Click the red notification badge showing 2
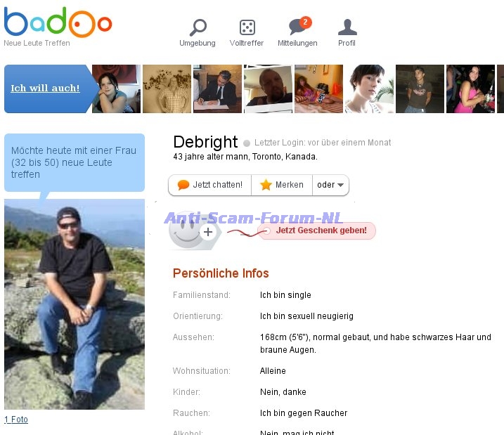 tap(305, 22)
